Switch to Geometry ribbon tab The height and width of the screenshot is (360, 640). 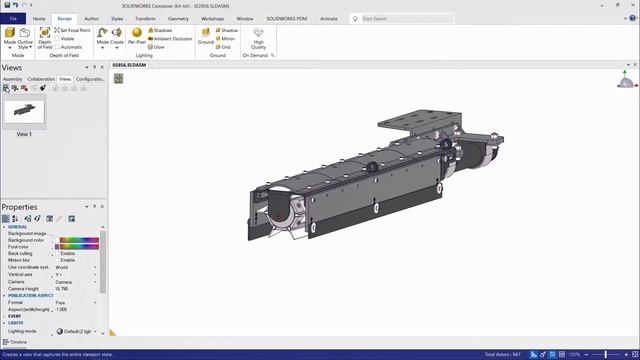pos(178,19)
